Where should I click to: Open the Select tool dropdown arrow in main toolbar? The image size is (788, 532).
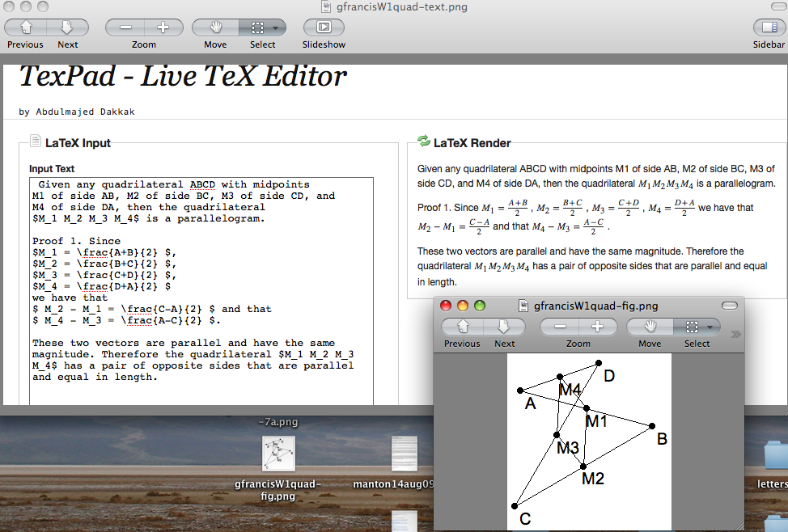[276, 27]
